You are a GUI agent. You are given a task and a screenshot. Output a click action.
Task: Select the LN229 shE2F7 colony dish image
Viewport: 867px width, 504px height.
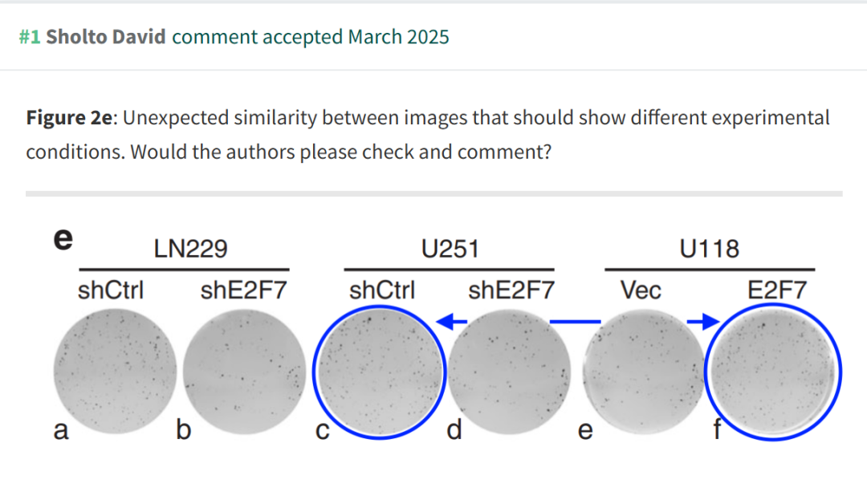[x=244, y=372]
